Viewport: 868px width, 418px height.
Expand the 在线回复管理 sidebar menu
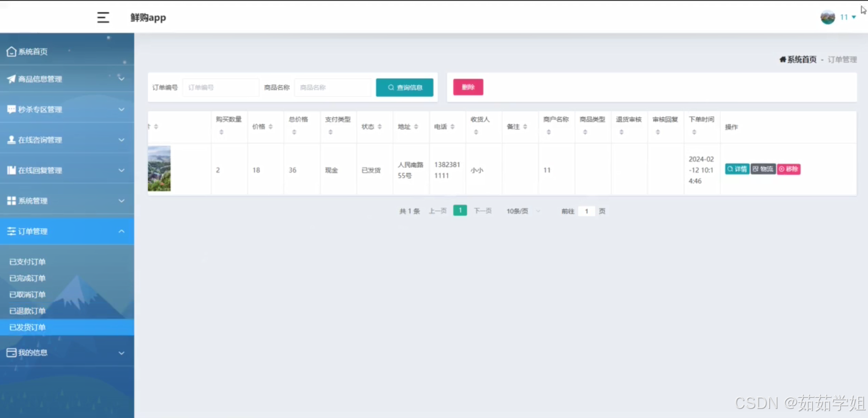tap(67, 170)
